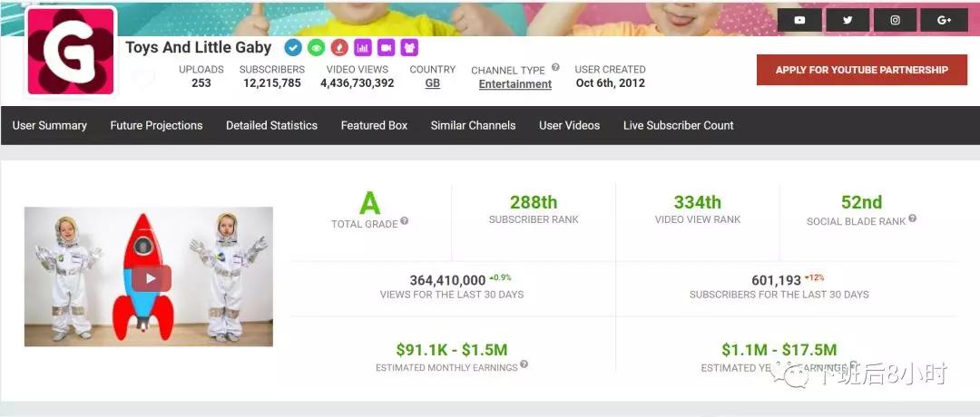Click the purple bar chart badge
Image resolution: width=980 pixels, height=417 pixels.
pyautogui.click(x=362, y=47)
